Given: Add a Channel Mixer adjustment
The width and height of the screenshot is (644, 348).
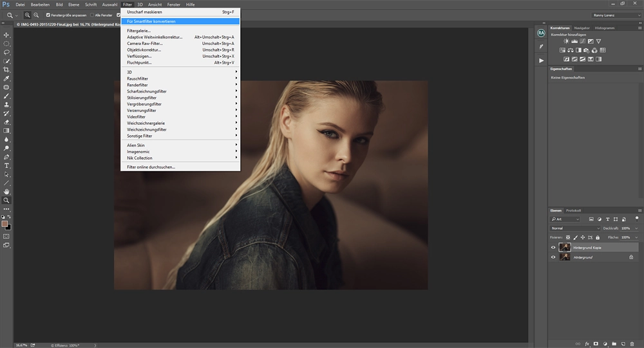Looking at the screenshot, I should click(594, 50).
